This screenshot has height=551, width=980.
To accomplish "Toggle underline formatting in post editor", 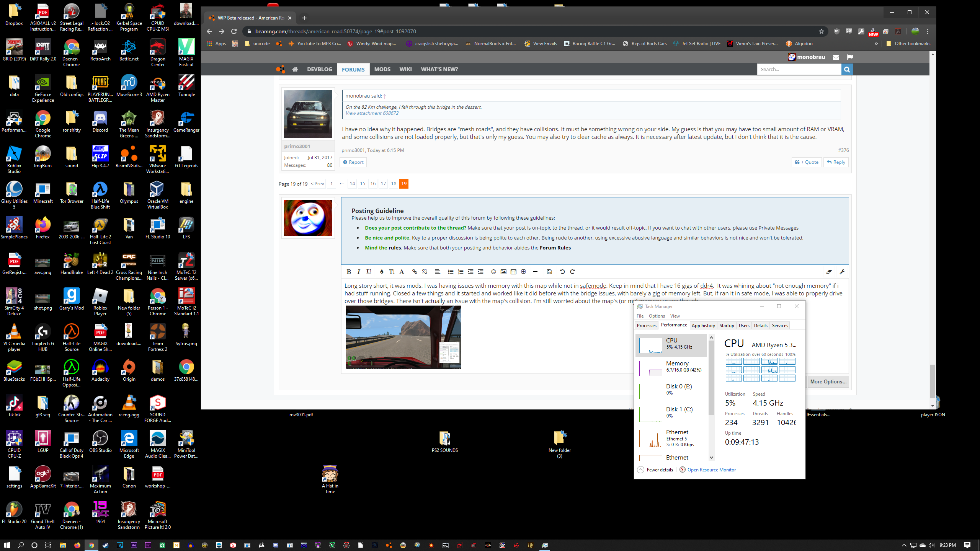I will 369,272.
